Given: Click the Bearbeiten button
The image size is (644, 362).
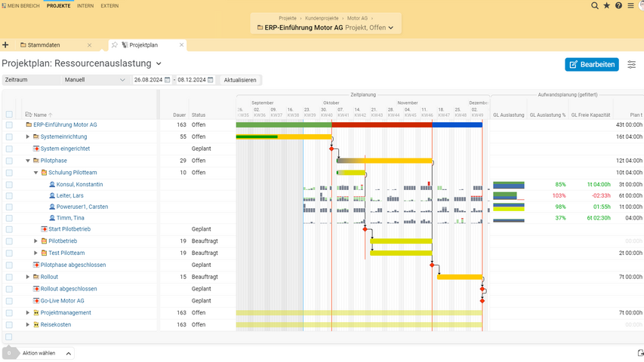Looking at the screenshot, I should point(591,65).
